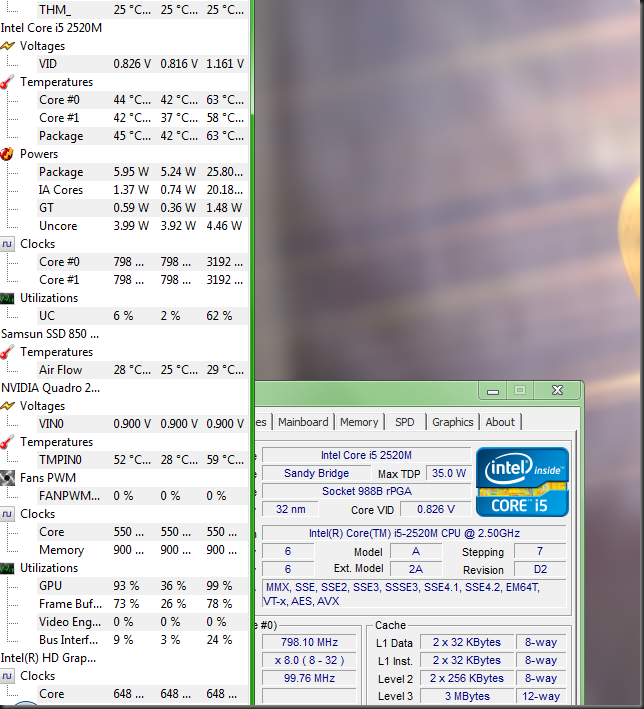644x709 pixels.
Task: Click the Max TDP 35.0 W field
Action: (x=449, y=473)
